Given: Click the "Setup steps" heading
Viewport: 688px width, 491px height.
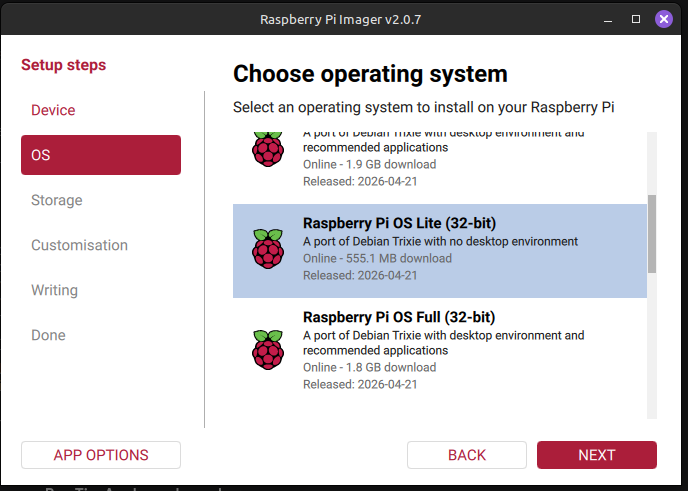Looking at the screenshot, I should pos(64,65).
